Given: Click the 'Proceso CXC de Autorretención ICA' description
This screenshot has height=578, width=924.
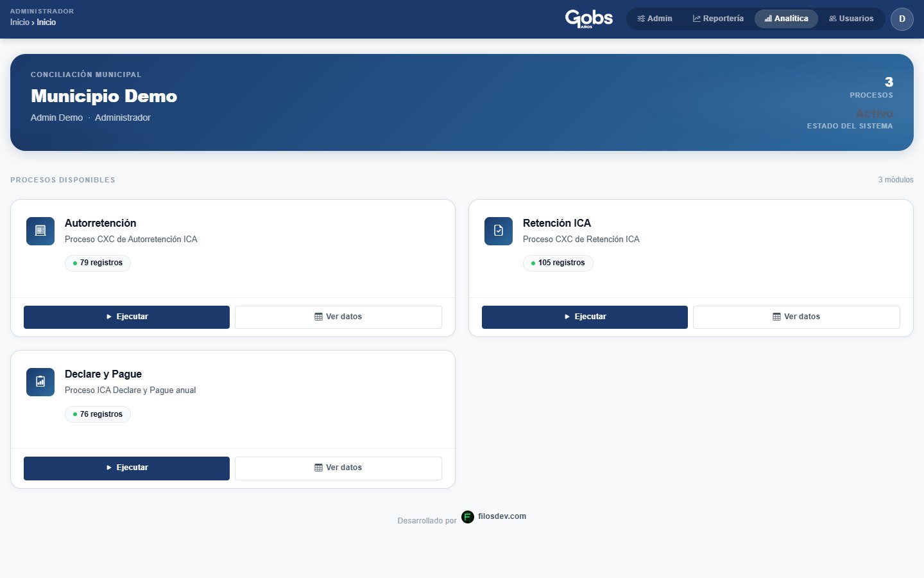Looking at the screenshot, I should coord(131,240).
